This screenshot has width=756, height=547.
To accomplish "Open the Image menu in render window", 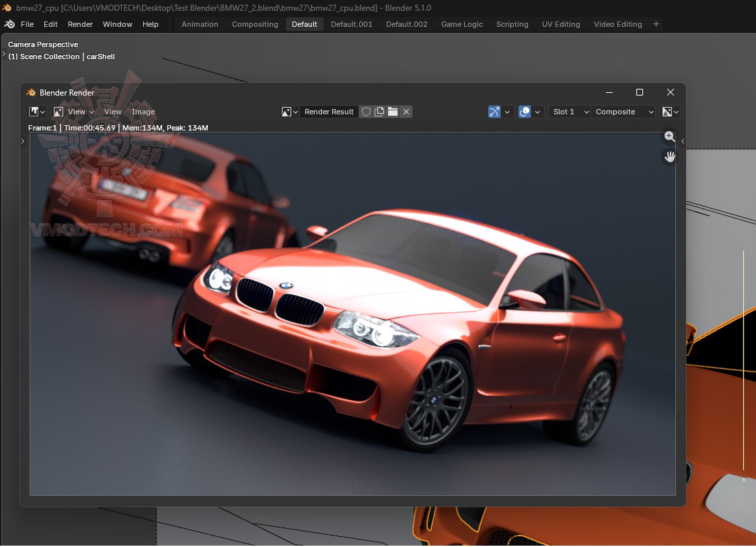I will tap(143, 112).
